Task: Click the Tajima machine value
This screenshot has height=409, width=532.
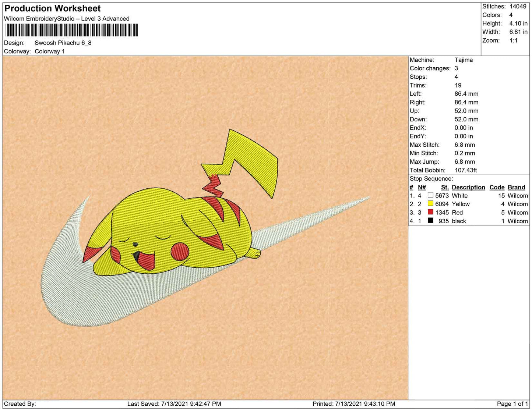Action: [x=464, y=60]
